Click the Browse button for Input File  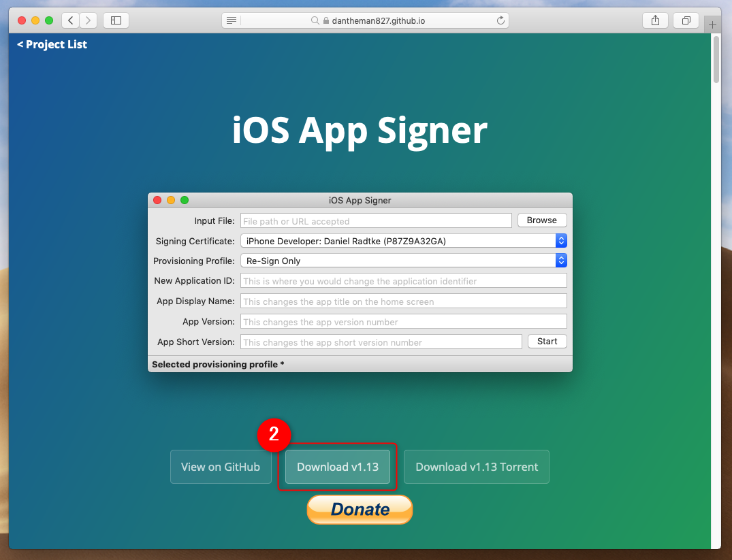point(542,220)
